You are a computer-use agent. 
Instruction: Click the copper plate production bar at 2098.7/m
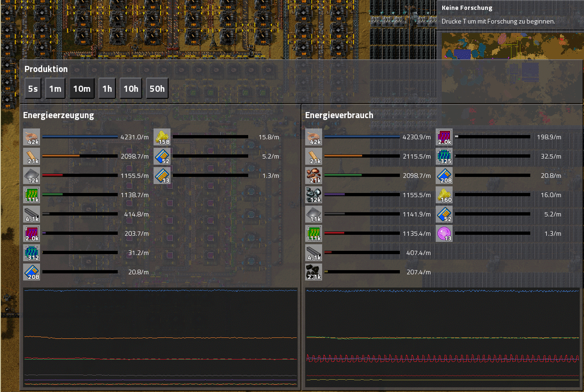tap(80, 156)
